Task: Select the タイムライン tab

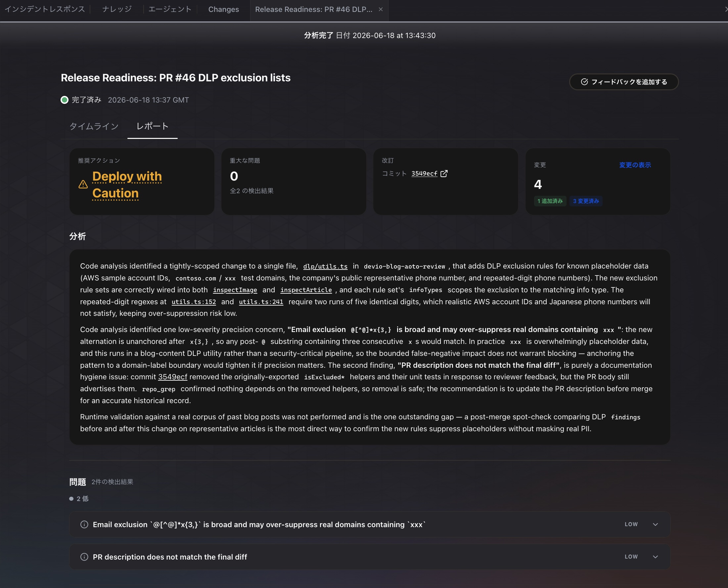Action: pyautogui.click(x=94, y=126)
